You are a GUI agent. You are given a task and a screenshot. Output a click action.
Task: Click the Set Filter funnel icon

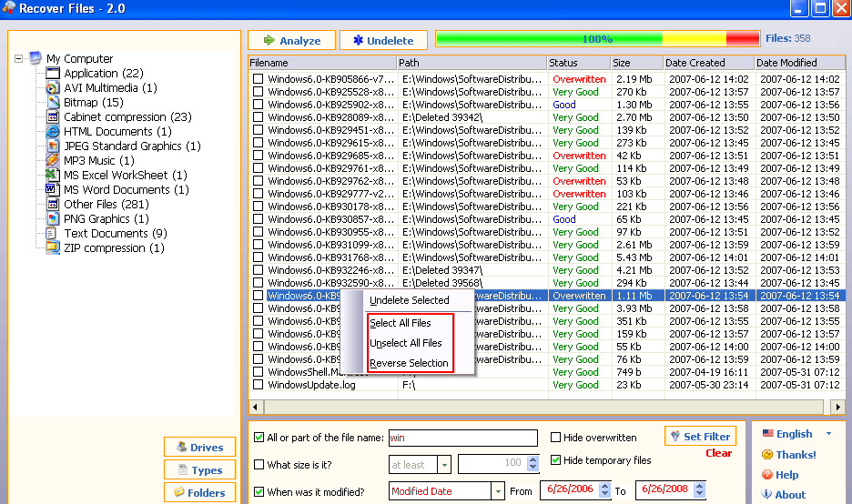pyautogui.click(x=674, y=436)
